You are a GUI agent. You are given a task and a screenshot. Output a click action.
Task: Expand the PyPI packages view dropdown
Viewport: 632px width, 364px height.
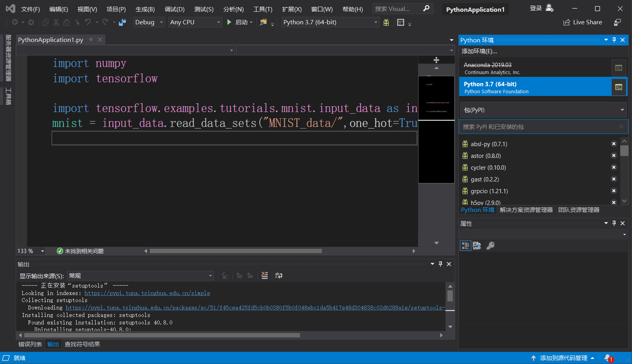(x=543, y=110)
